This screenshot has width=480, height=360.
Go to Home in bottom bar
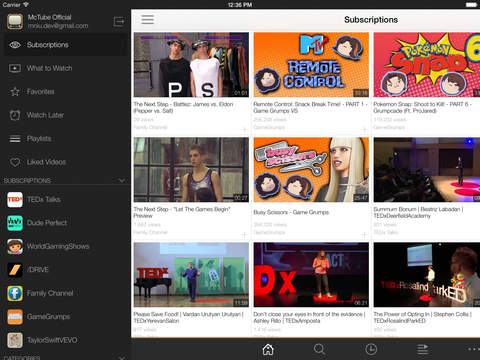tap(268, 349)
